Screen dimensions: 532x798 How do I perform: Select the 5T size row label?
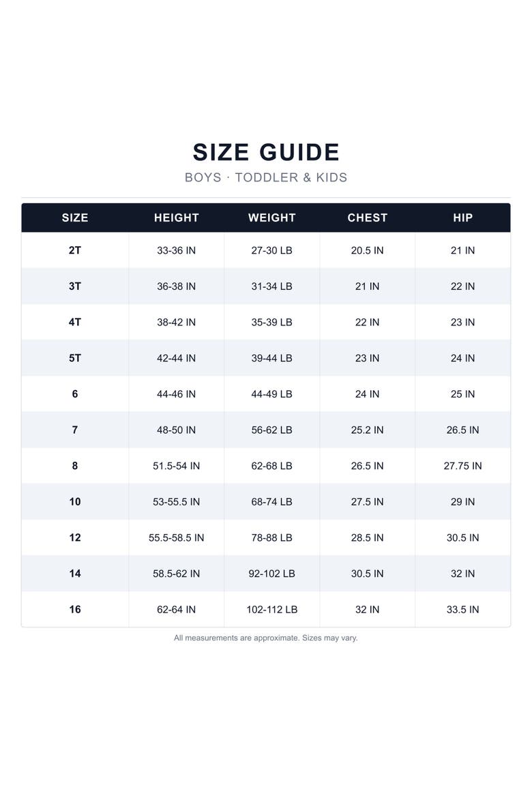[x=75, y=358]
